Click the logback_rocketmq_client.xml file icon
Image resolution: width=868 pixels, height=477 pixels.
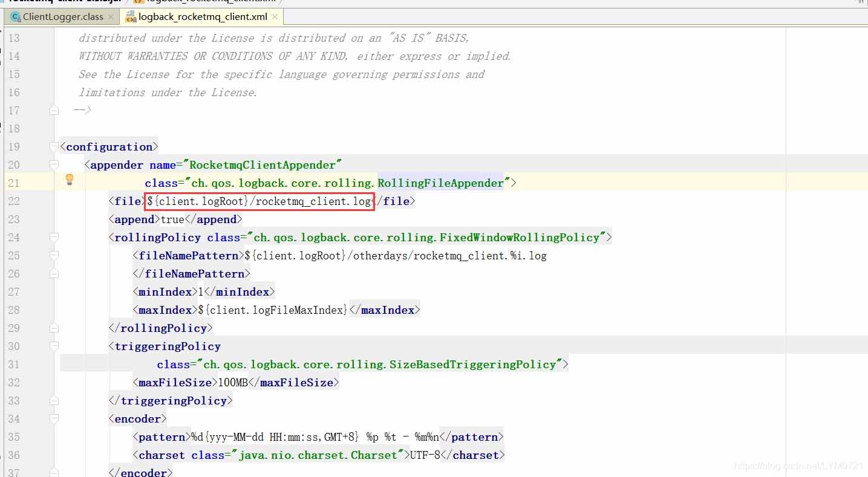click(130, 17)
